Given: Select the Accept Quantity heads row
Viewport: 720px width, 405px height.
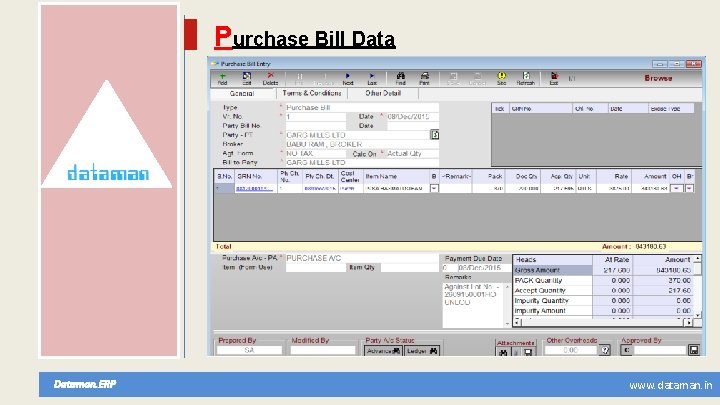Looking at the screenshot, I should (603, 290).
